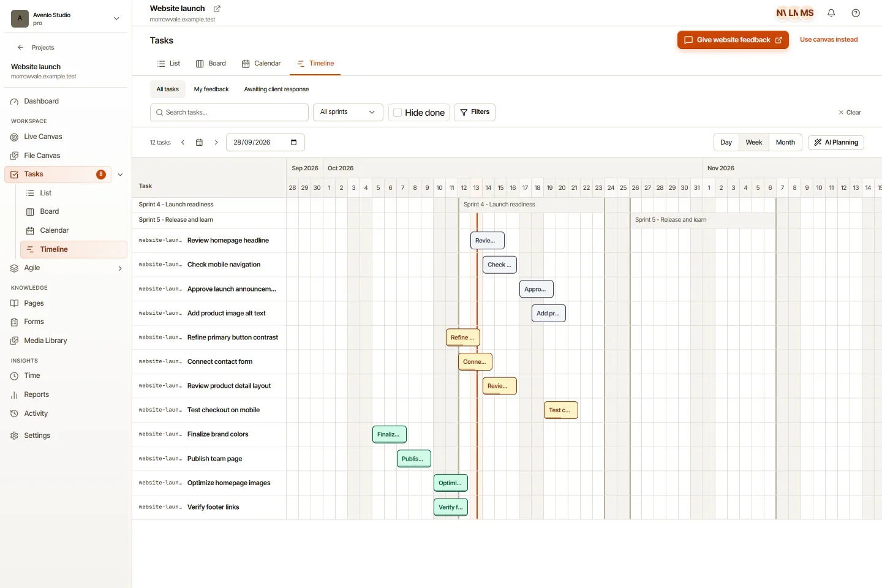Switch to the Board view tab
The height and width of the screenshot is (588, 882).
point(211,64)
